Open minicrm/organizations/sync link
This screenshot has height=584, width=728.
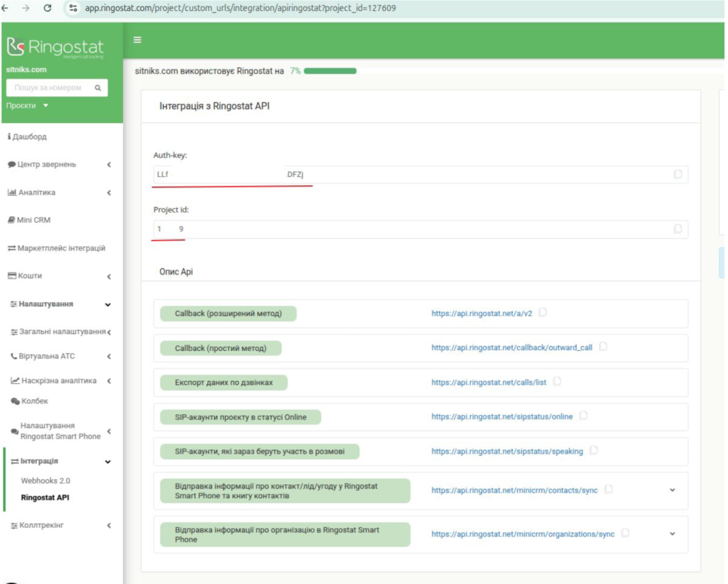[x=523, y=534]
